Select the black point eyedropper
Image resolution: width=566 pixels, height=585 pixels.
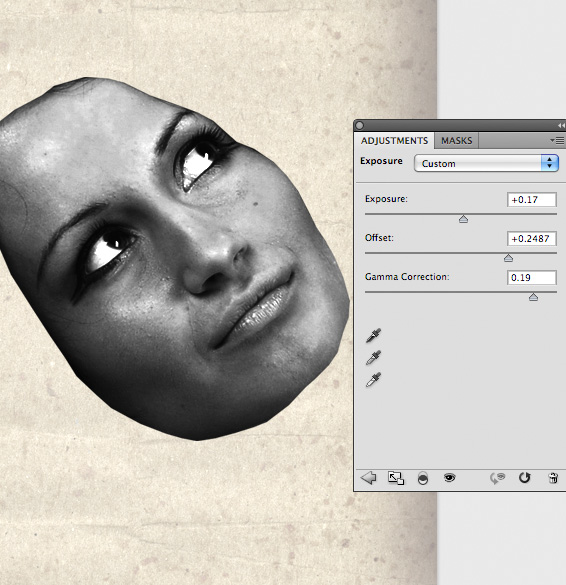click(373, 336)
